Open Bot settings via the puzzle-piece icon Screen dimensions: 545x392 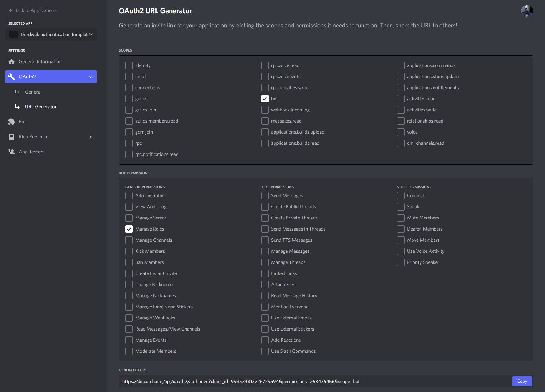click(11, 121)
